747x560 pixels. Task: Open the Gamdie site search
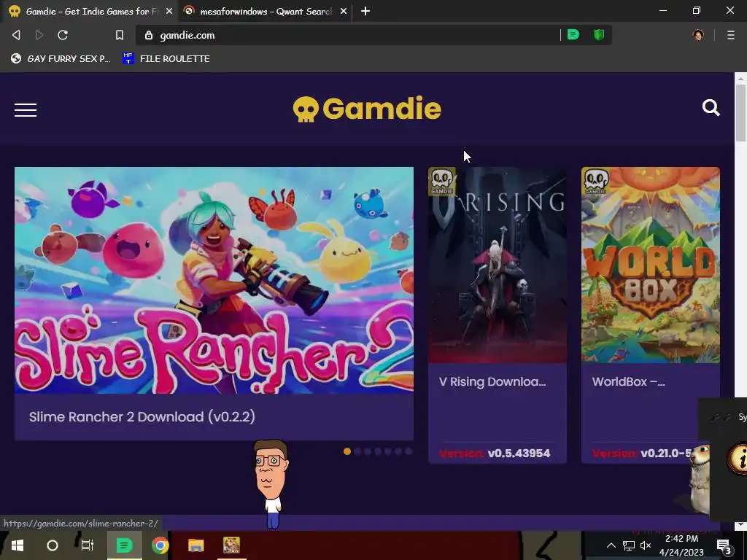tap(711, 108)
